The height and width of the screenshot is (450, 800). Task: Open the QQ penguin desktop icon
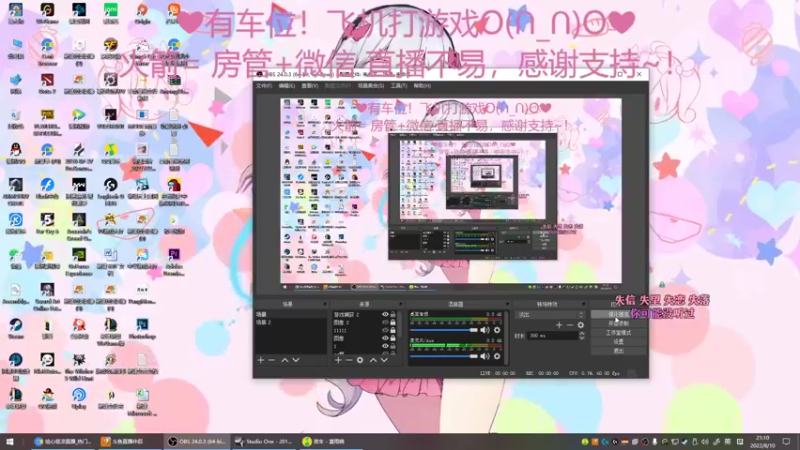point(16,154)
